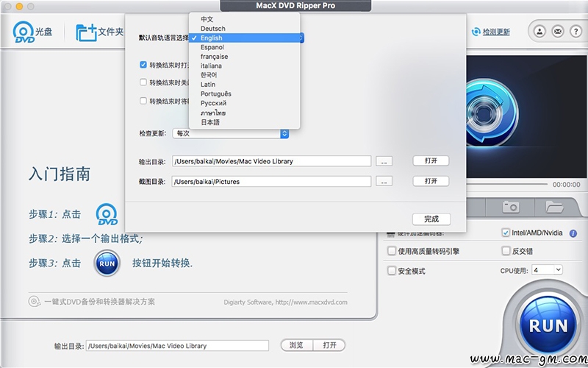Open the folder source icon in toolbar
The image size is (588, 368).
86,32
